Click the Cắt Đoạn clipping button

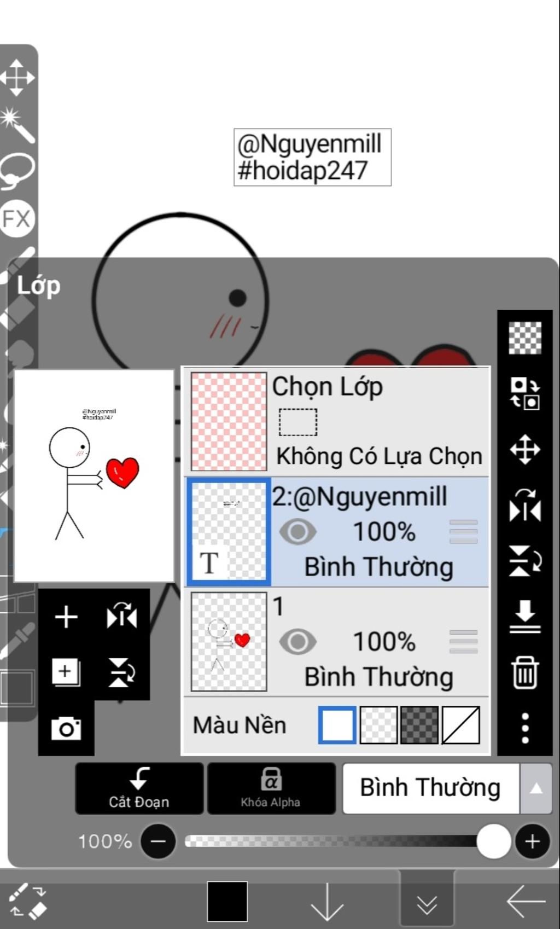point(139,788)
